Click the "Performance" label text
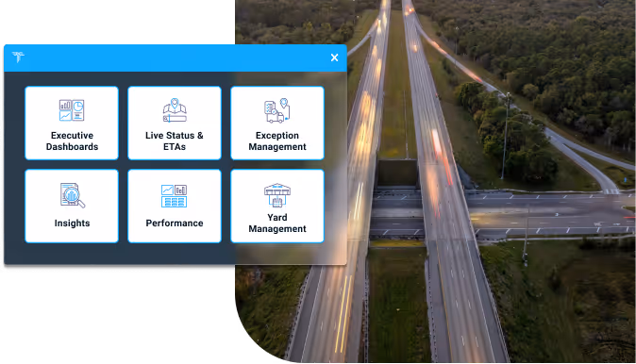Viewport: 636px width, 364px height. tap(175, 223)
